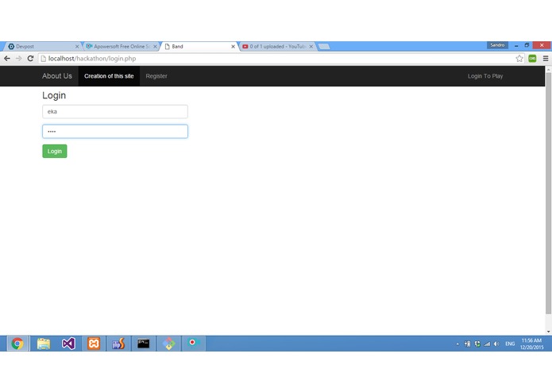Restore down the Chrome window
552x392 pixels.
(x=527, y=45)
